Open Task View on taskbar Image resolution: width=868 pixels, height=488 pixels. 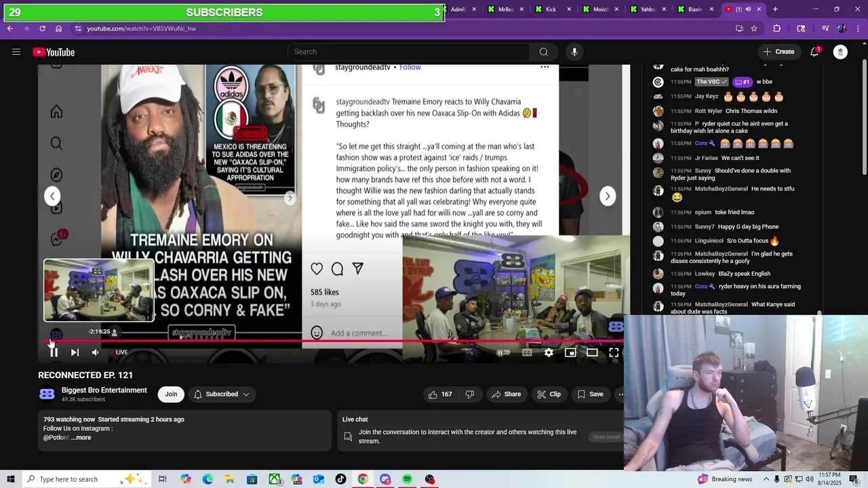point(163,479)
